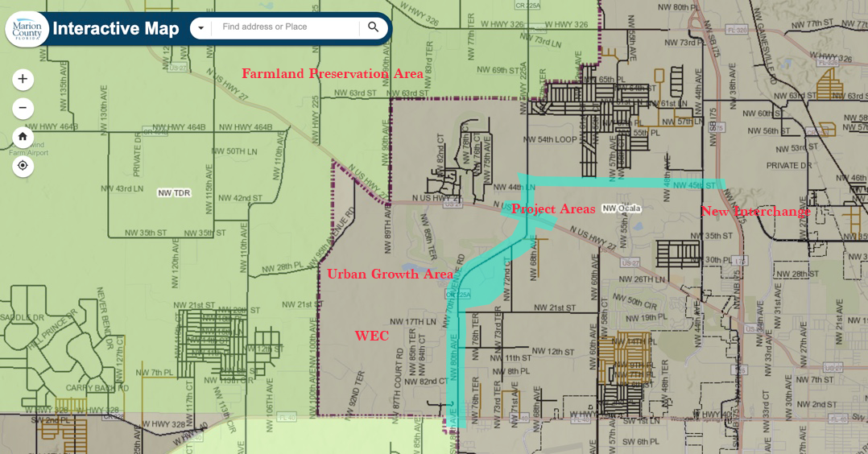Click the NW 80th PL road label
Screen dimensions: 868x454
point(679,7)
